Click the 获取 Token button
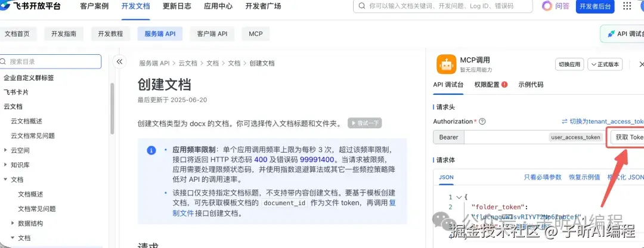This screenshot has width=644, height=248. [x=627, y=137]
